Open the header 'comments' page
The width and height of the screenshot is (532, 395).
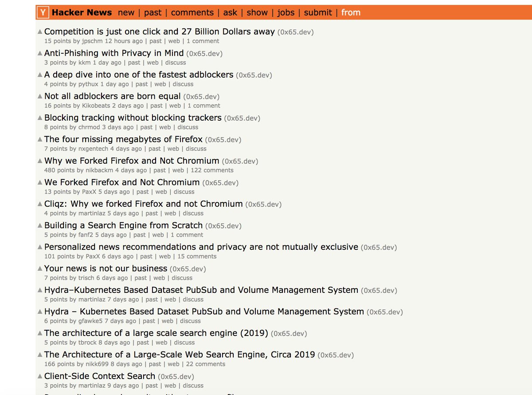(x=192, y=12)
